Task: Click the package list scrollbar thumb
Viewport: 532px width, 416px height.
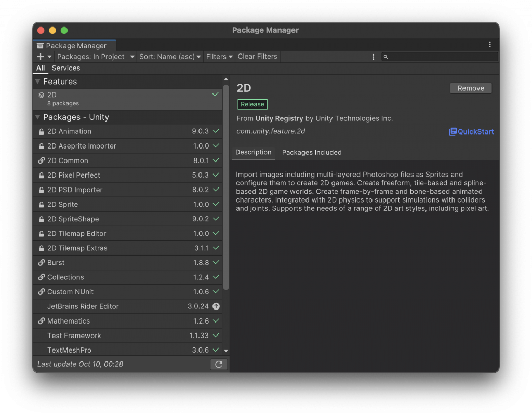Action: pyautogui.click(x=226, y=187)
